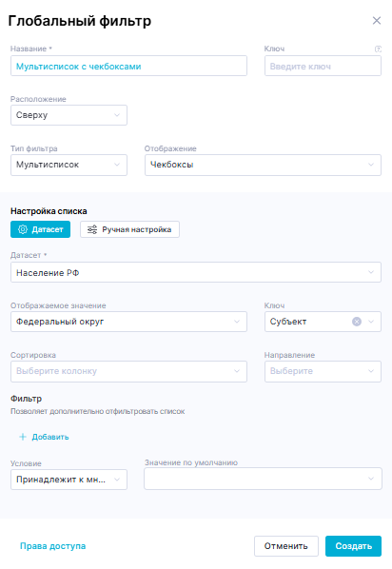Click the plus icon beside Добавить
The image size is (392, 569).
point(23,437)
